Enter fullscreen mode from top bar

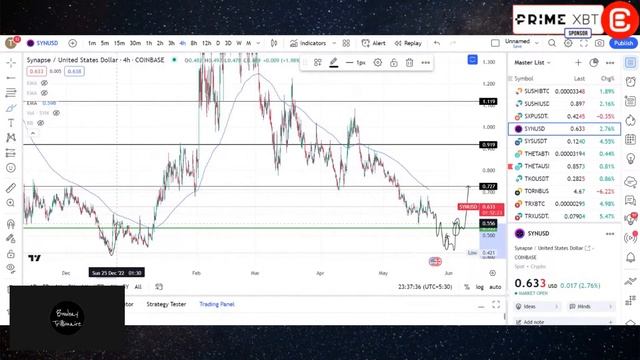tap(584, 43)
